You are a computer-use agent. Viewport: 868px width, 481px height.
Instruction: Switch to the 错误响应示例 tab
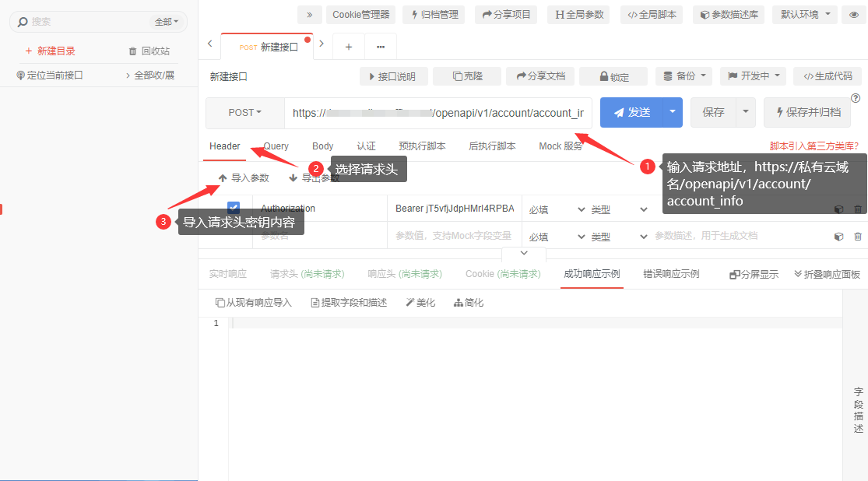[671, 274]
